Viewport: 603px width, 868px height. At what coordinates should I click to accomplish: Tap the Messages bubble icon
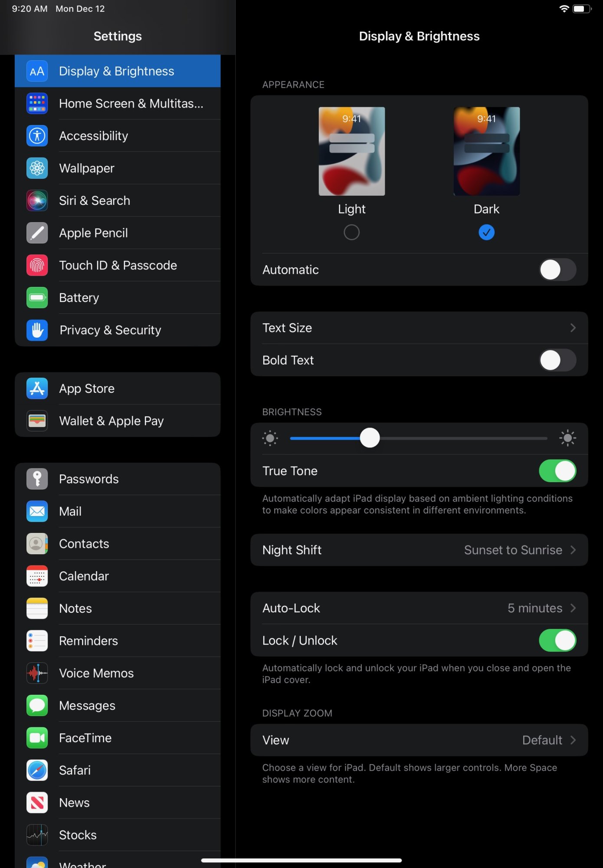click(x=37, y=705)
